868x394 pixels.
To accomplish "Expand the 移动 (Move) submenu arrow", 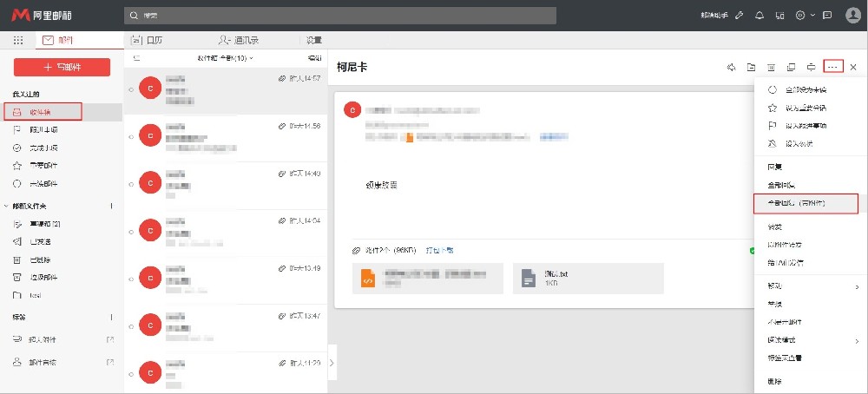I will 857,286.
